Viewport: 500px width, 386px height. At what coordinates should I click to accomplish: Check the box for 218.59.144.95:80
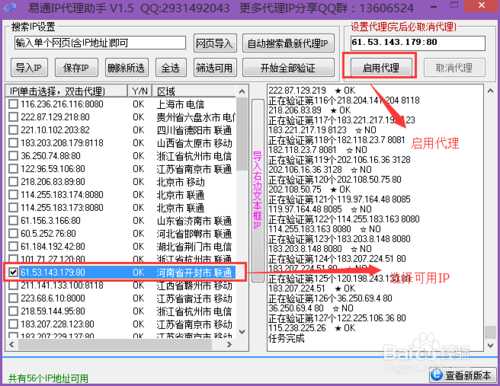click(x=13, y=311)
